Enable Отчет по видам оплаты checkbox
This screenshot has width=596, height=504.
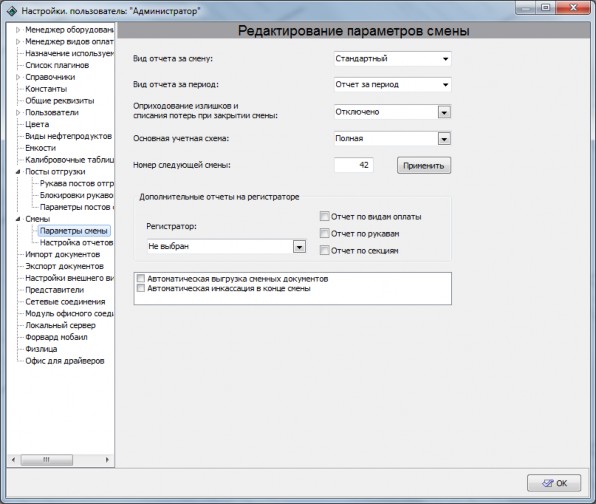pos(324,217)
